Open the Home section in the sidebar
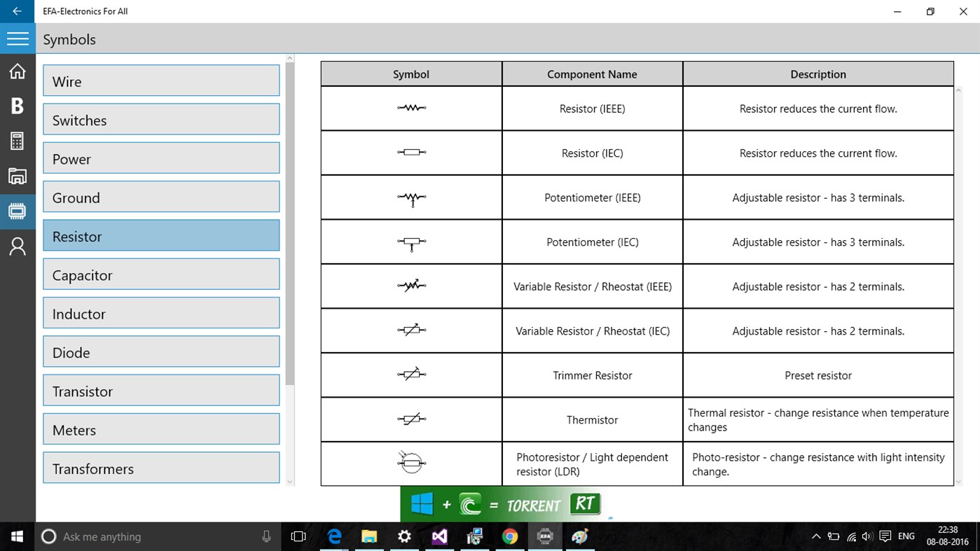Viewport: 980px width, 551px height. [x=18, y=71]
